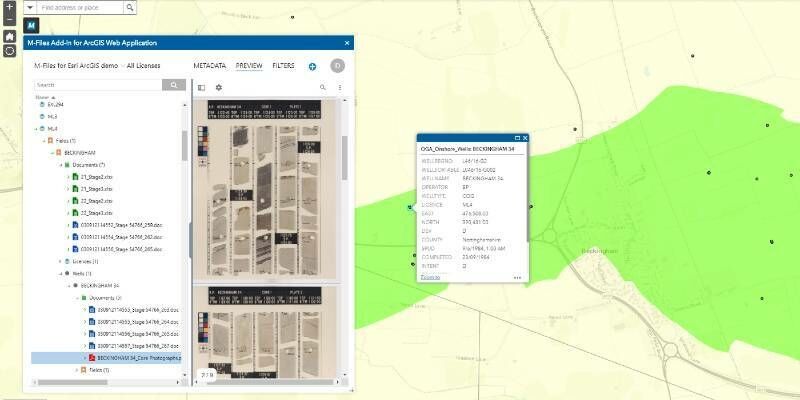Open the popup's three-dots actions menu
The image size is (800, 400).
coord(517,278)
